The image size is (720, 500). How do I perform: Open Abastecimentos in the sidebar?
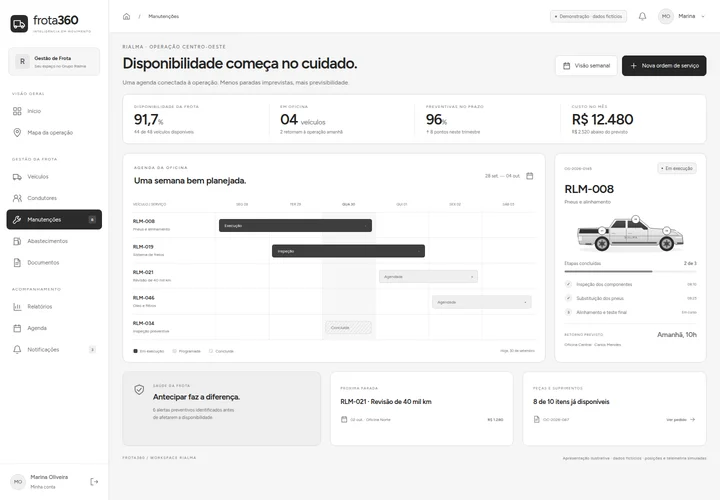54,241
